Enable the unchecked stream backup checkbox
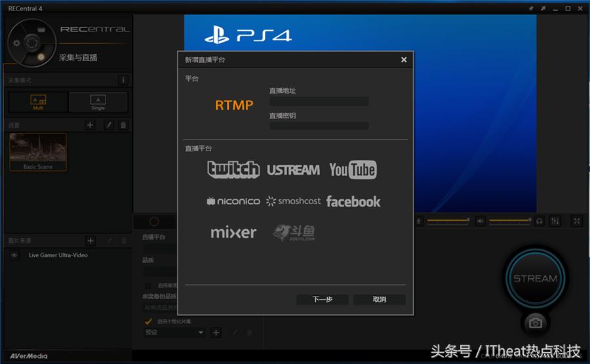The height and width of the screenshot is (364, 590). click(x=148, y=286)
